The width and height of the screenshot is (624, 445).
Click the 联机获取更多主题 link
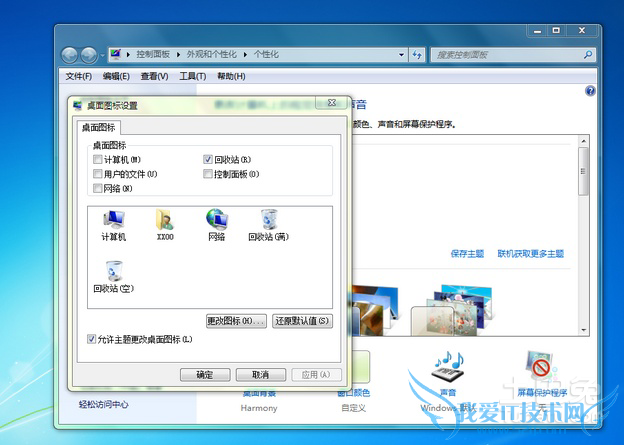click(x=530, y=254)
